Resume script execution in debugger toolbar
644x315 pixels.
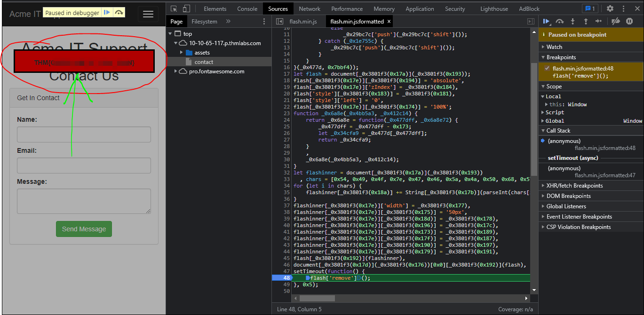(x=546, y=21)
